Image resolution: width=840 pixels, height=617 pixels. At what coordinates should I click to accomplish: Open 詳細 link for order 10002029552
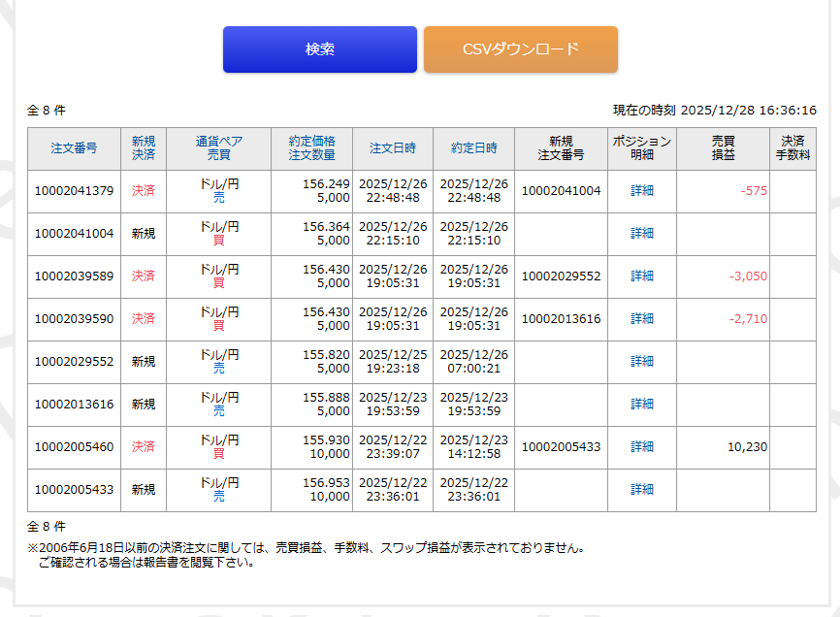[x=642, y=362]
